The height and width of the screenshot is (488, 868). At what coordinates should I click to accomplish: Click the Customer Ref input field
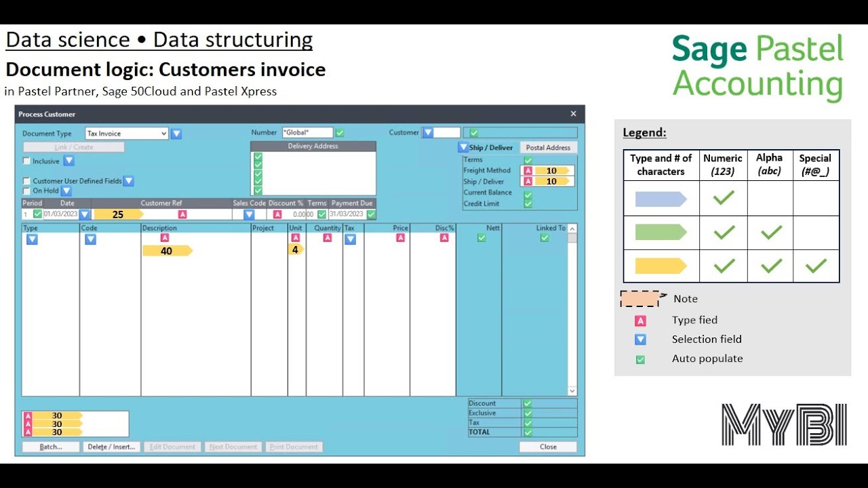tap(161, 214)
